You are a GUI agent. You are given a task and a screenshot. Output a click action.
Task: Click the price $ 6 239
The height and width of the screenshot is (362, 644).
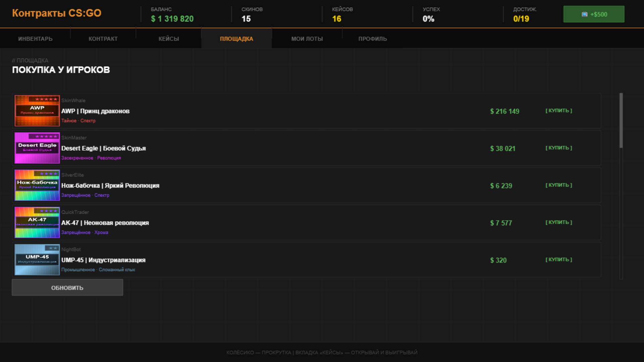coord(501,186)
